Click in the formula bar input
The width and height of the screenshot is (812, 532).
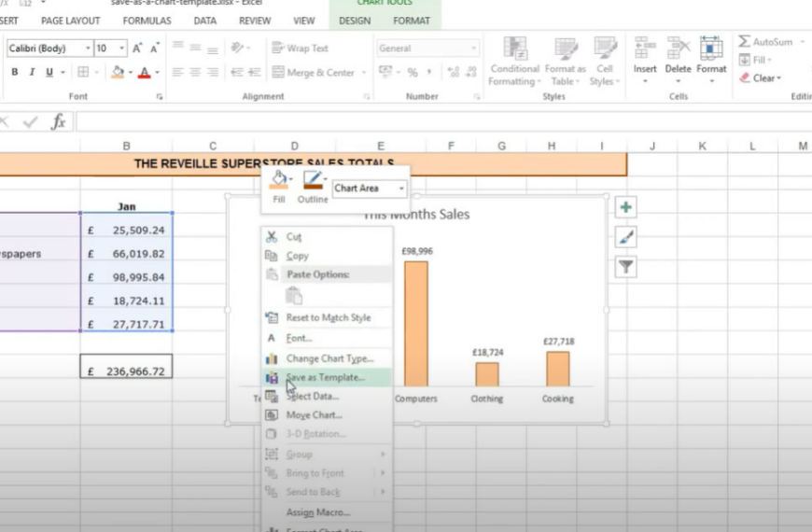click(444, 122)
